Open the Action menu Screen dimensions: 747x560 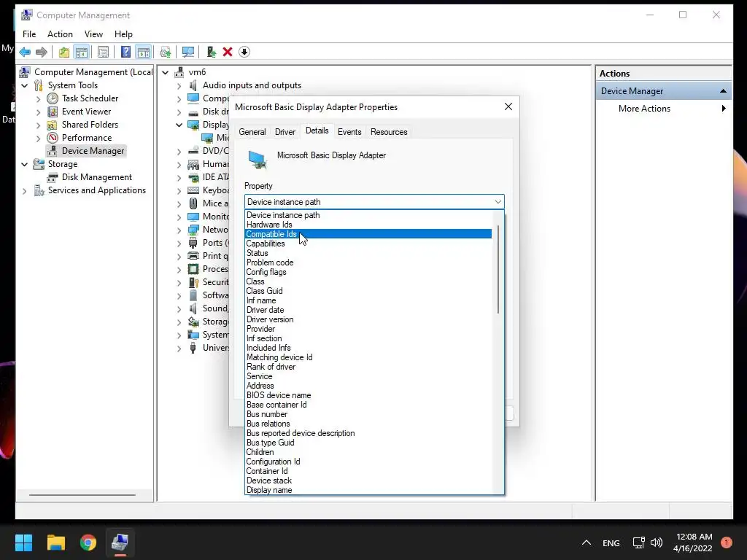click(x=60, y=34)
